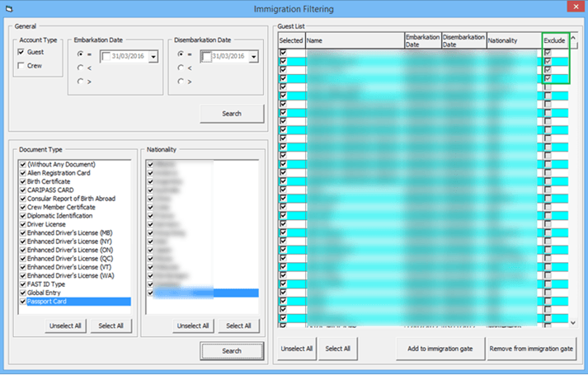
Task: Click the Nationality column header in Guest List
Action: [x=514, y=40]
